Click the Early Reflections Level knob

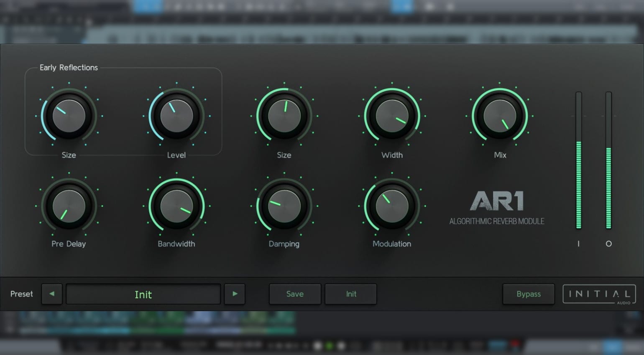click(x=176, y=116)
